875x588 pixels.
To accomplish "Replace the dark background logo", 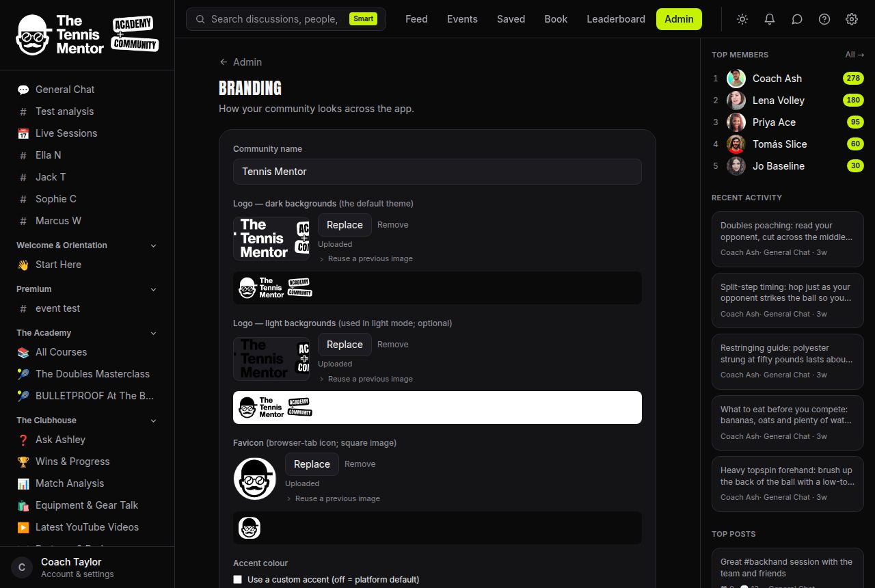I will tap(345, 225).
